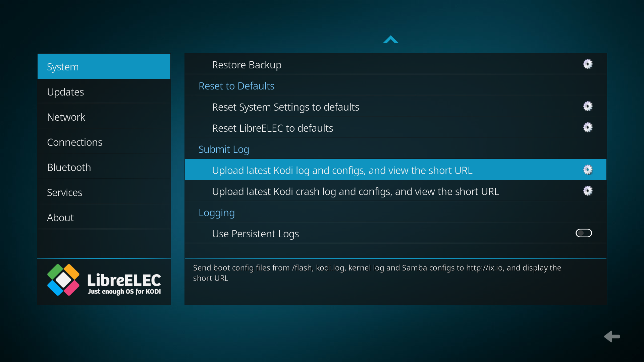644x362 pixels.
Task: Click the LibreELEC logo
Action: [x=104, y=281]
